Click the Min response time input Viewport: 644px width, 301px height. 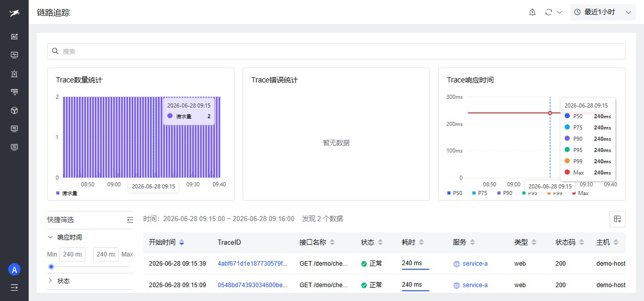(x=73, y=254)
